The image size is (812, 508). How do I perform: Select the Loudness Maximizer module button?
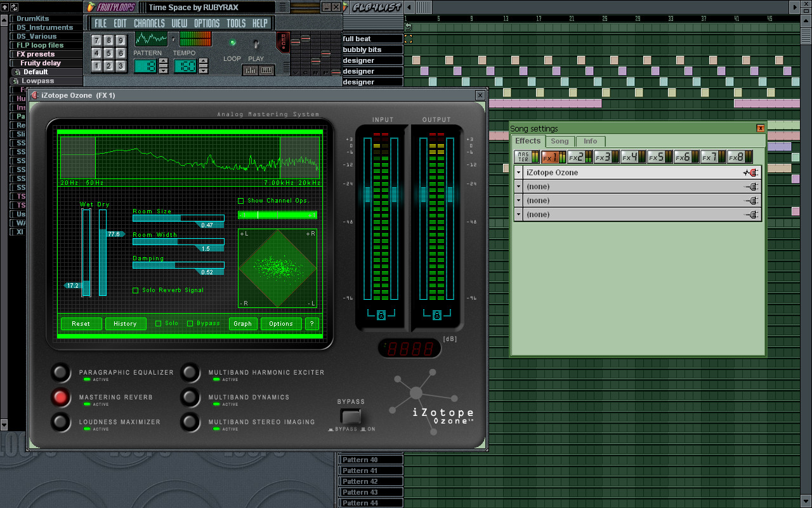(61, 422)
